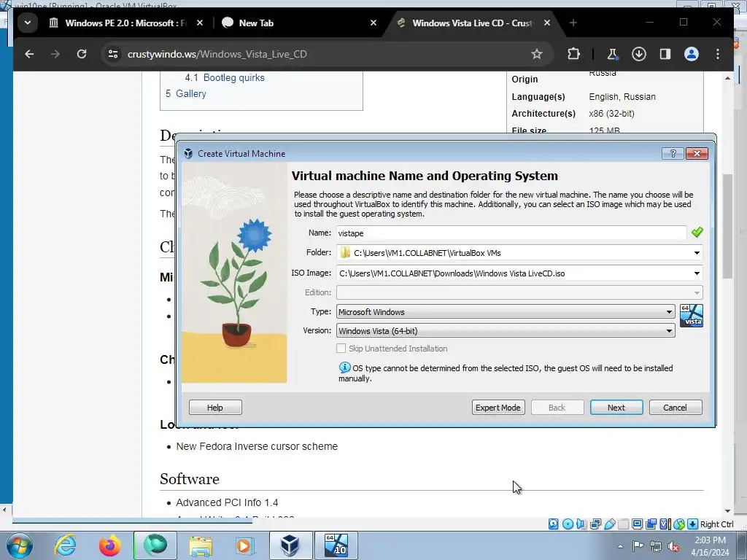This screenshot has width=747, height=560.
Task: Cancel the Create Virtual Machine dialog
Action: pyautogui.click(x=676, y=408)
